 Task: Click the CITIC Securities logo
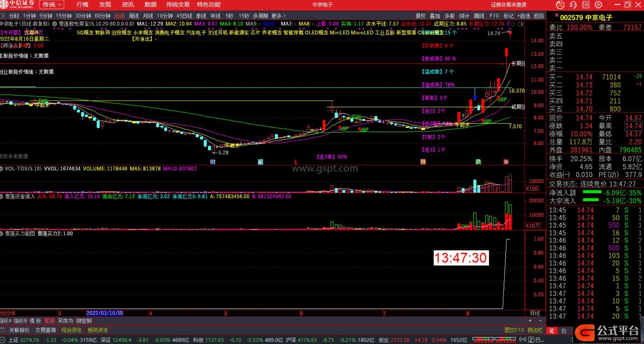pyautogui.click(x=18, y=4)
